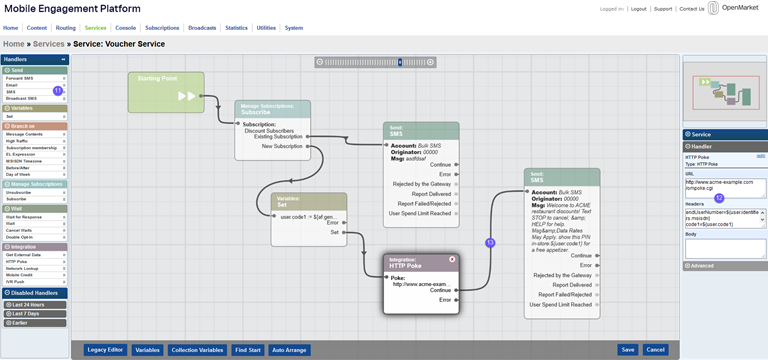Select the Forward SMS handler
Screen dimensions: 768x360
[x=35, y=78]
